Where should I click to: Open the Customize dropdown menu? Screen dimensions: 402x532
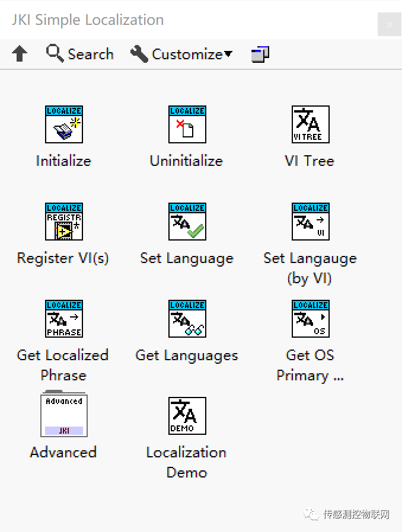[x=181, y=55]
